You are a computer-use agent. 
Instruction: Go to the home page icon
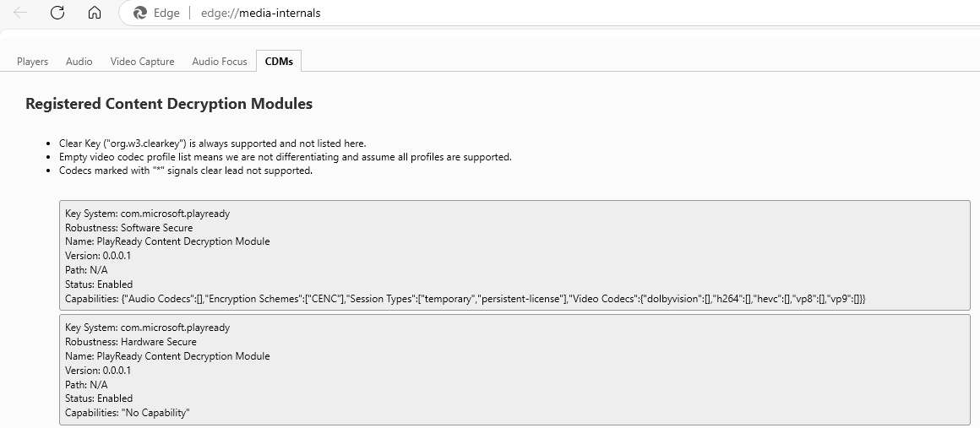click(95, 13)
